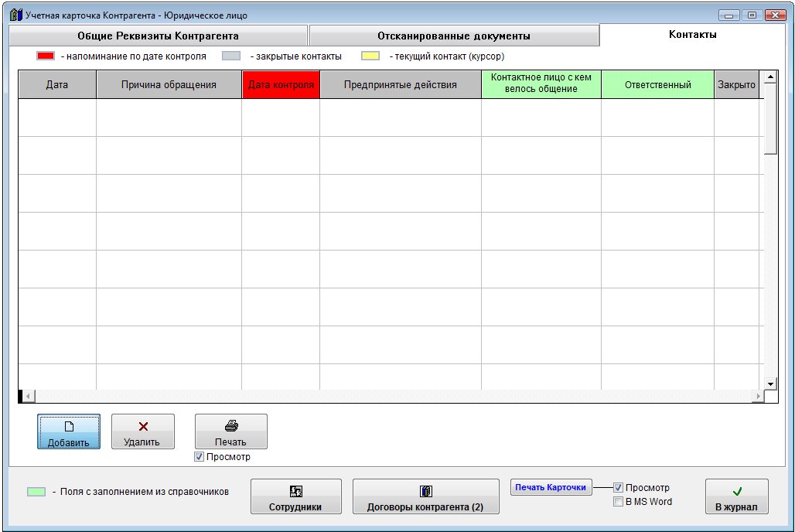Click the red reminder legend swatch
Image resolution: width=795 pixels, height=532 pixels.
point(46,56)
